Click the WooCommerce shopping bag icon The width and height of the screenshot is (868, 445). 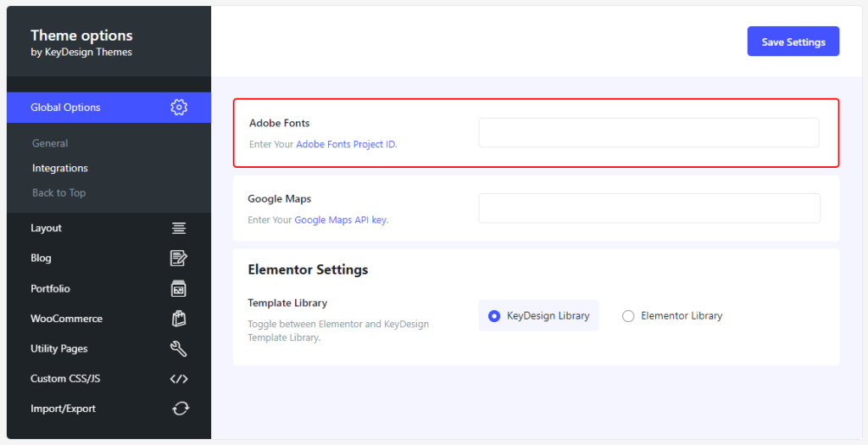point(179,318)
